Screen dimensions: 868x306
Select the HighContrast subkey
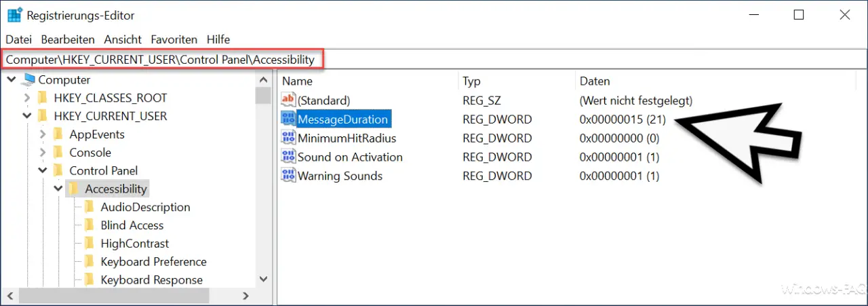tap(135, 244)
